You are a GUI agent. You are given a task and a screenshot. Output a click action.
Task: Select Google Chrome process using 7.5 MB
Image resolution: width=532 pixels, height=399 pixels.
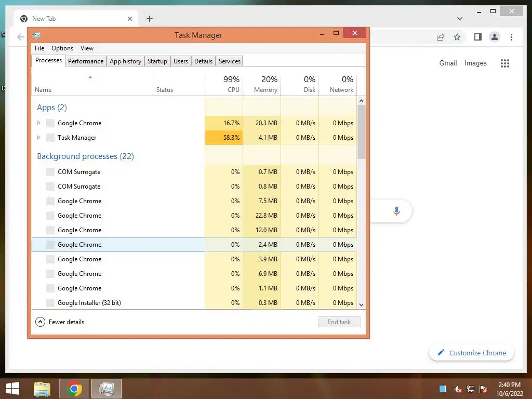[194, 201]
